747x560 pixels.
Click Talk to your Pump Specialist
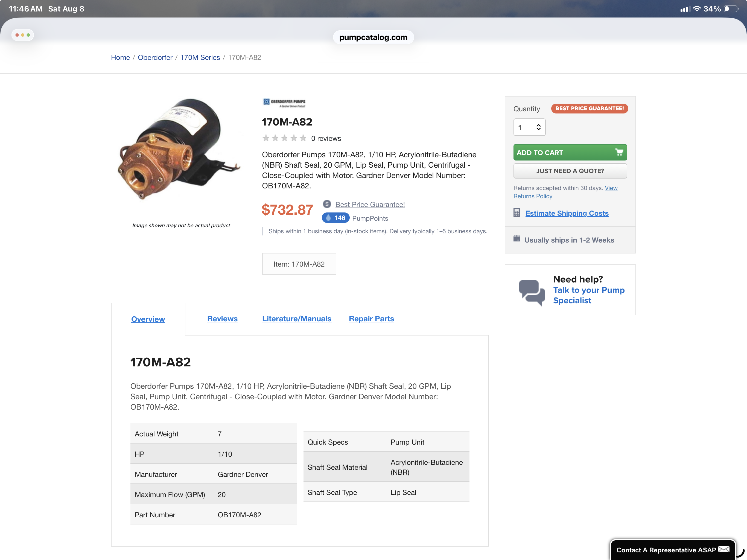pos(589,295)
